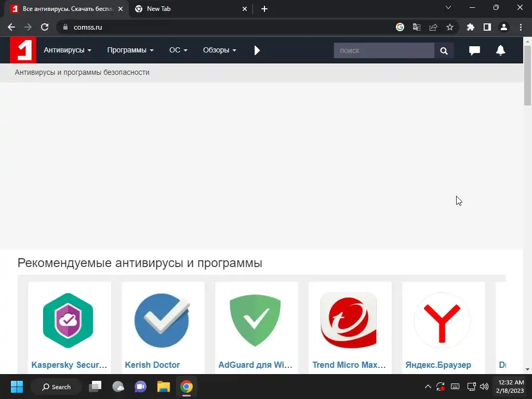Screen dimensions: 532x399
Task: Open the Kaspersky Secur... link
Action: click(69, 365)
